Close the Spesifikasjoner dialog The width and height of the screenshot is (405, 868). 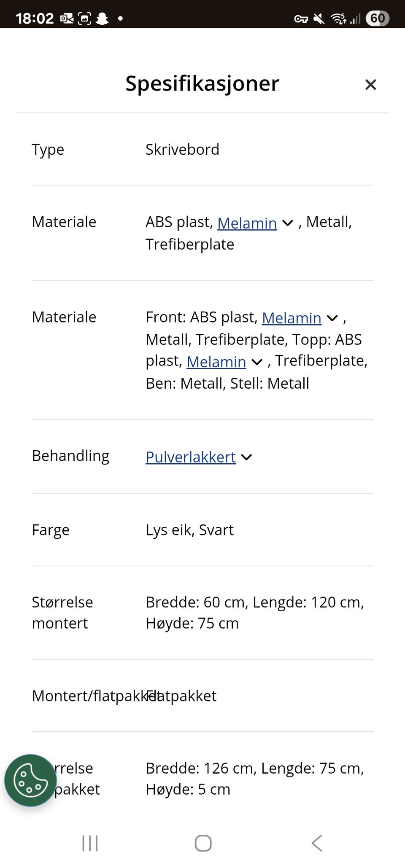370,84
